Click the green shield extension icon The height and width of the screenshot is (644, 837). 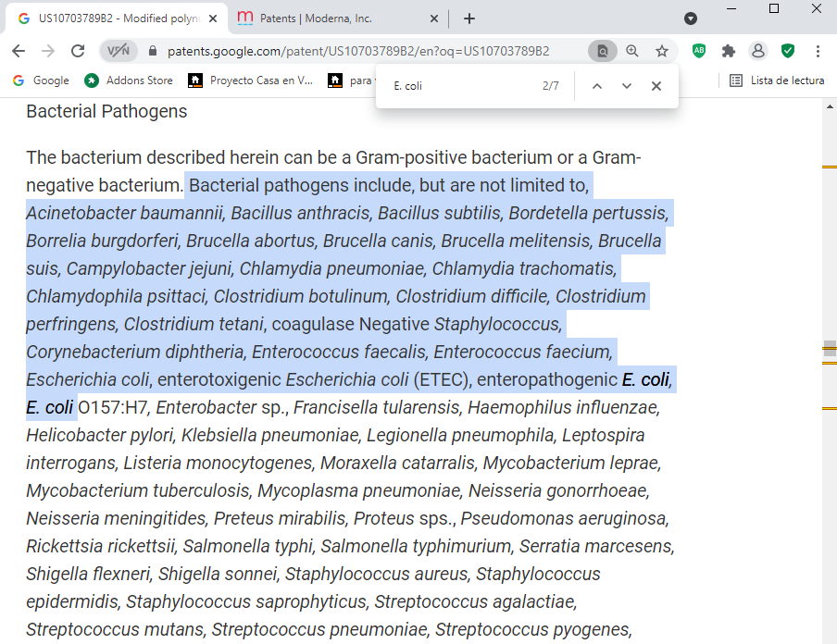point(788,51)
